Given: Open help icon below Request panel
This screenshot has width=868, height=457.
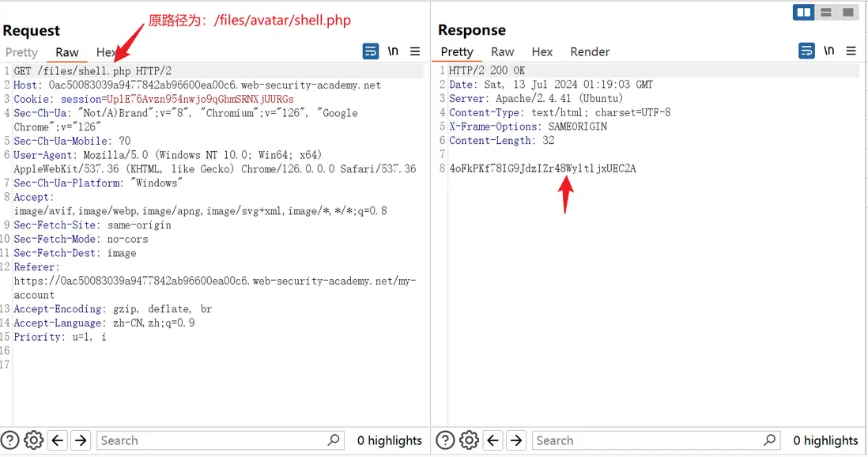Looking at the screenshot, I should point(10,440).
